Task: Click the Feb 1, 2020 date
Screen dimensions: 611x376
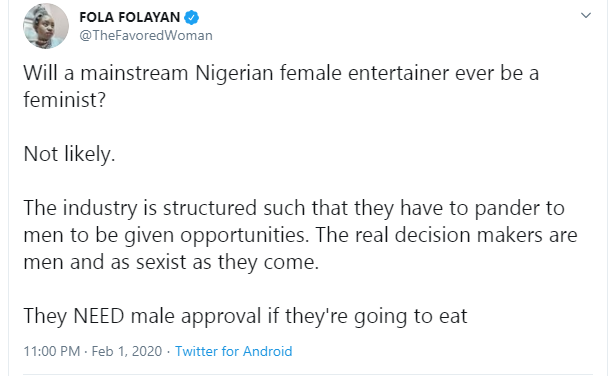Action: (127, 351)
